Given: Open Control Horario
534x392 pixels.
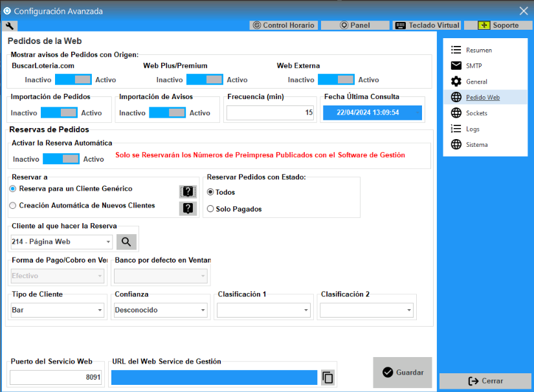Looking at the screenshot, I should 284,25.
